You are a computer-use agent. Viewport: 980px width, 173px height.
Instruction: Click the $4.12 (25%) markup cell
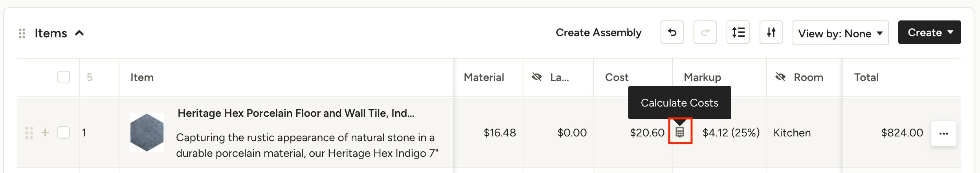click(x=731, y=133)
